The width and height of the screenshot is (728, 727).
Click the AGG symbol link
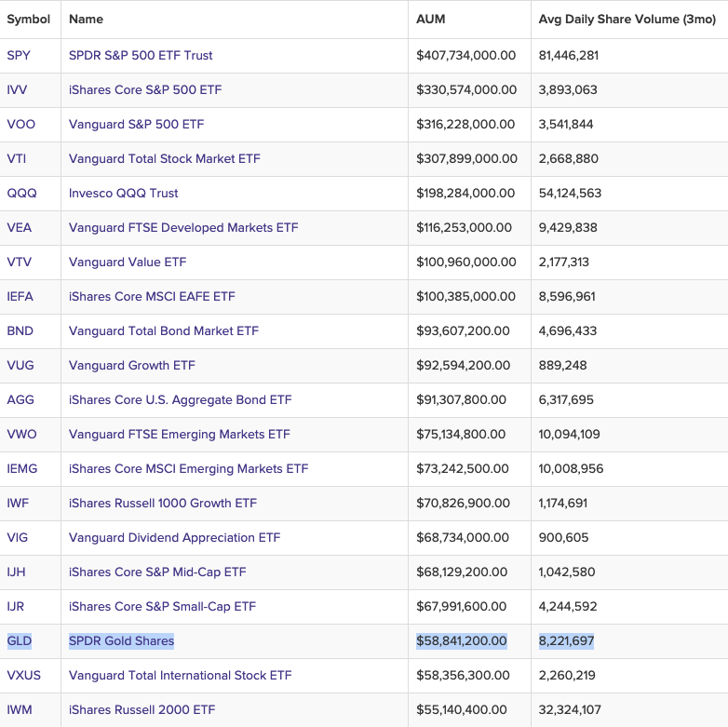(20, 399)
